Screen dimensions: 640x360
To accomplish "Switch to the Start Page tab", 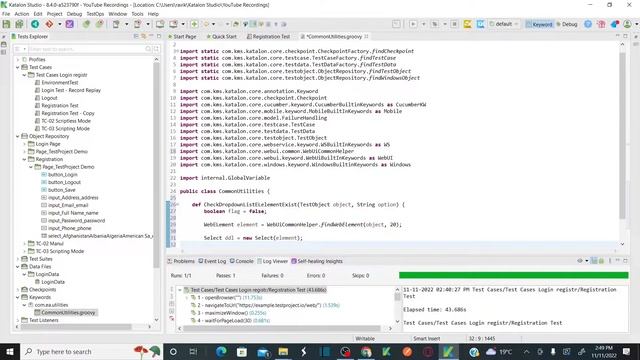I will tap(182, 36).
